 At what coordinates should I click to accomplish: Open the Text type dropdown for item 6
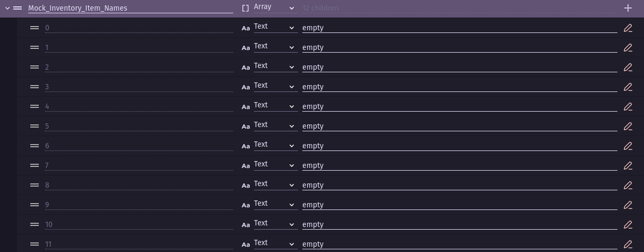[275, 146]
